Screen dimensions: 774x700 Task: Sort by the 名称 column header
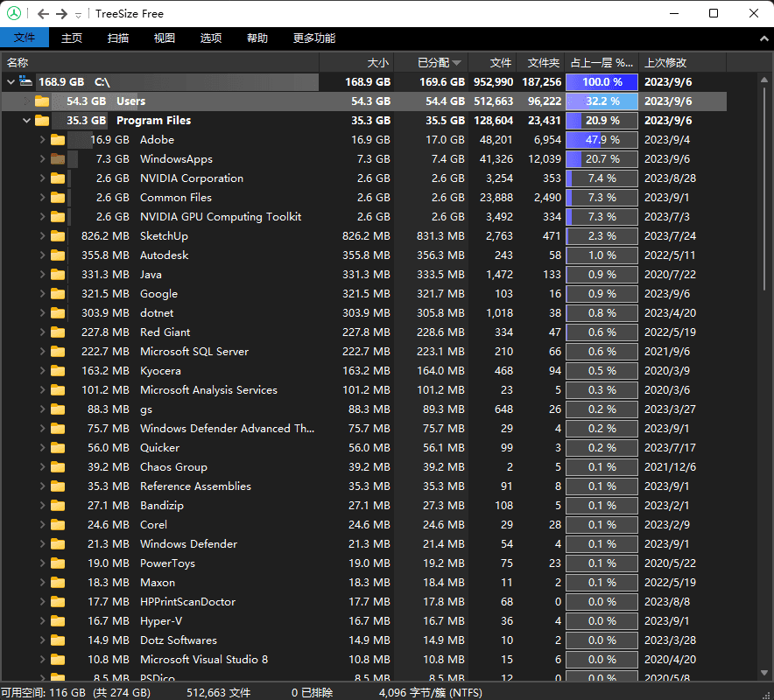(160, 63)
